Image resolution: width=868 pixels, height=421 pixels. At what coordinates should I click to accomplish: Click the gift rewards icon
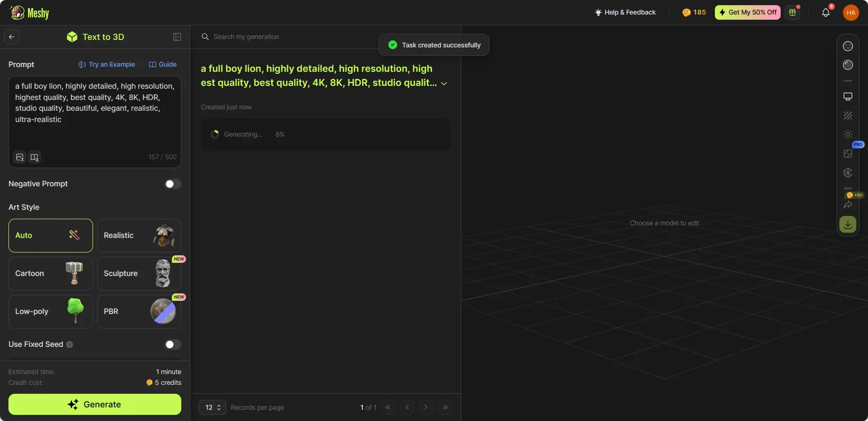(x=792, y=13)
